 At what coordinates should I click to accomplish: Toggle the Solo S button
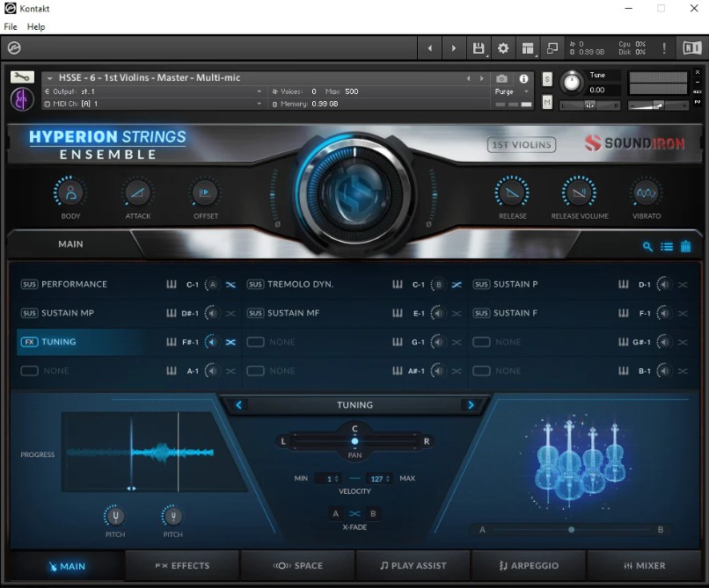pyautogui.click(x=547, y=79)
